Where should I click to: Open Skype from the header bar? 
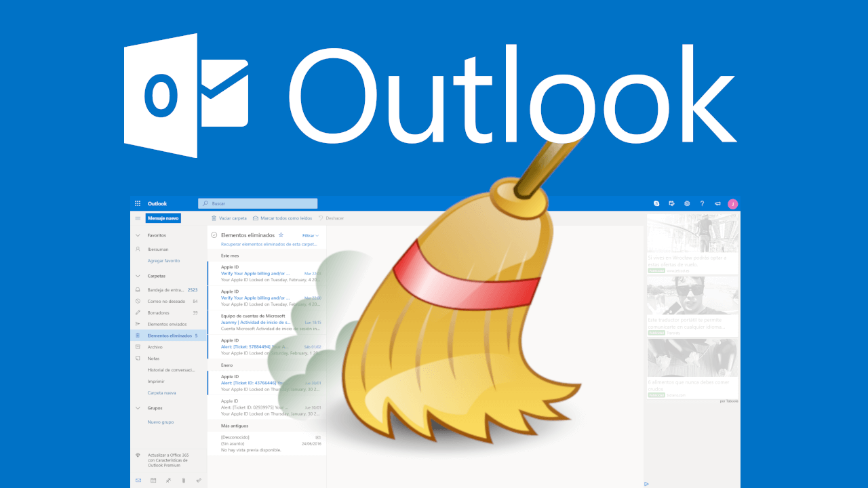pyautogui.click(x=656, y=203)
